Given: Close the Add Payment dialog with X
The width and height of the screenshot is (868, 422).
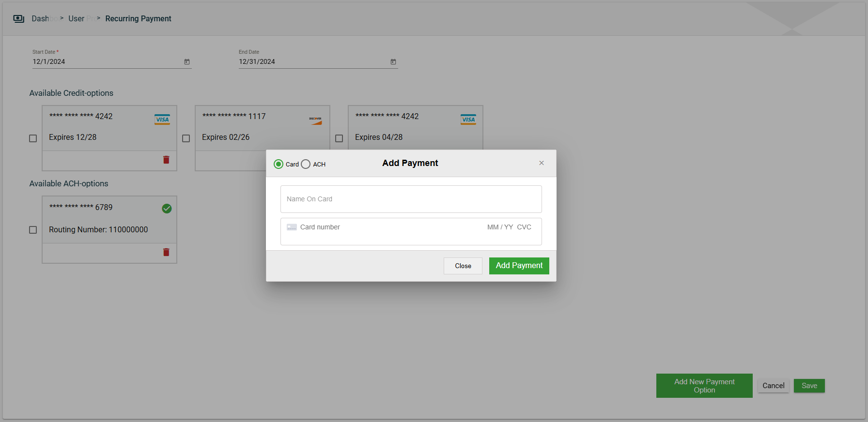Looking at the screenshot, I should click(542, 163).
